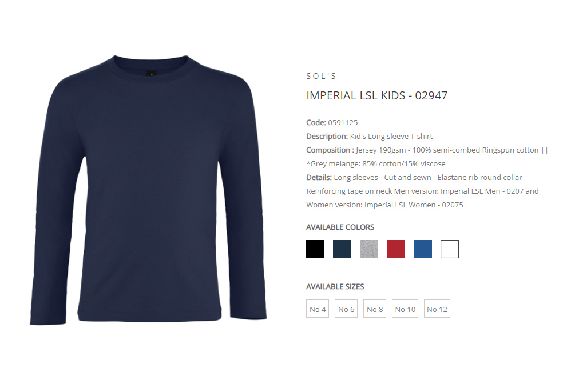
Task: Click the Available Colors heading
Action: tap(340, 227)
